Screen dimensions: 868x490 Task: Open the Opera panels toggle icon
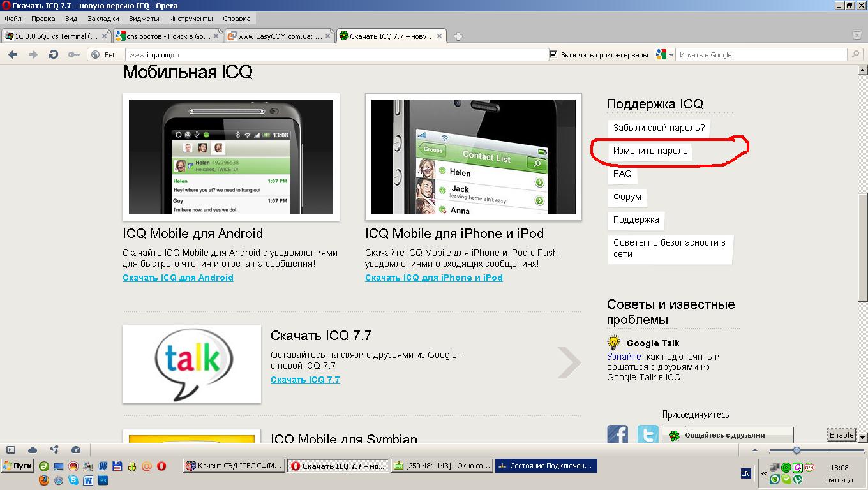pos(11,450)
